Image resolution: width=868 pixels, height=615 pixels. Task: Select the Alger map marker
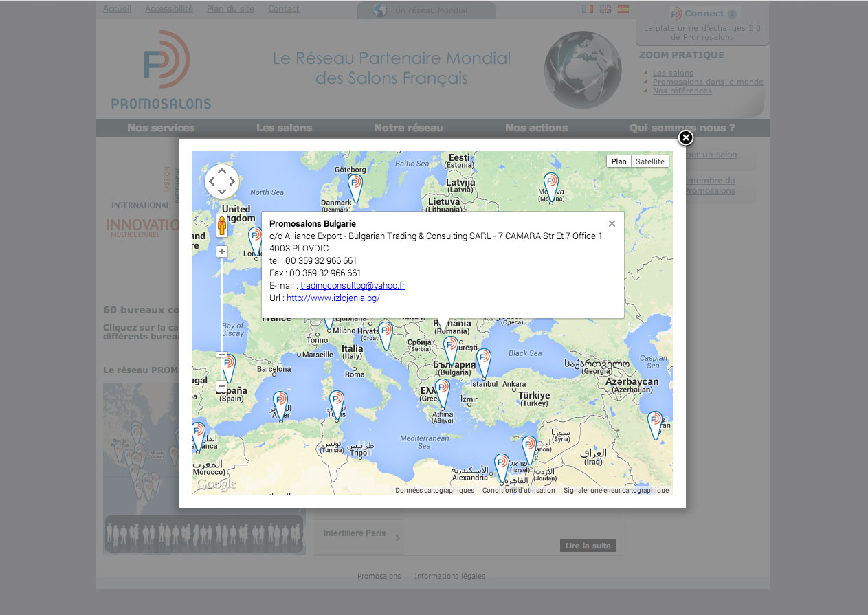(x=280, y=406)
